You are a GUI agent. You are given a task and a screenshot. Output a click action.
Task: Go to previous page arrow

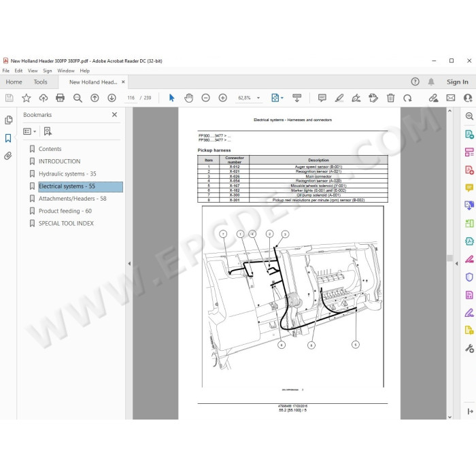tap(95, 98)
